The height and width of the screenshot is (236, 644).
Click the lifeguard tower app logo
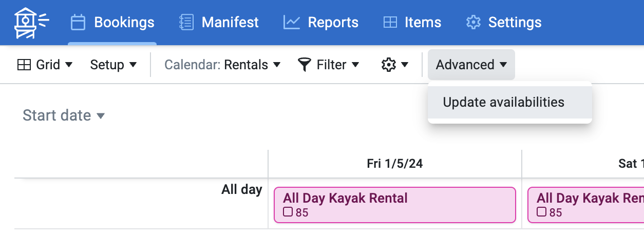pos(30,23)
